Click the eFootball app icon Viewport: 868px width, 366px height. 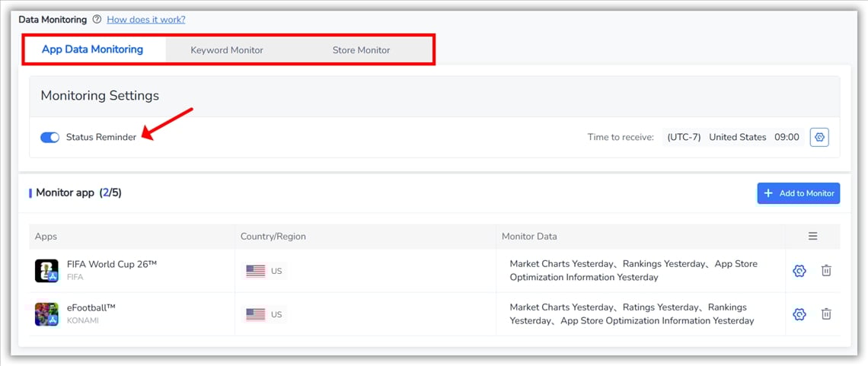[x=46, y=314]
